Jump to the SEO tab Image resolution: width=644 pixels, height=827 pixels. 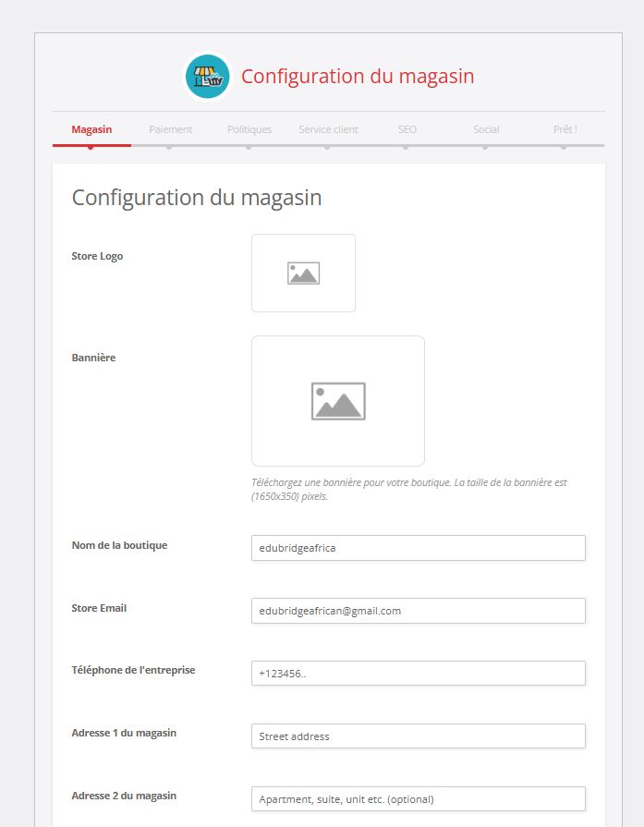(407, 129)
